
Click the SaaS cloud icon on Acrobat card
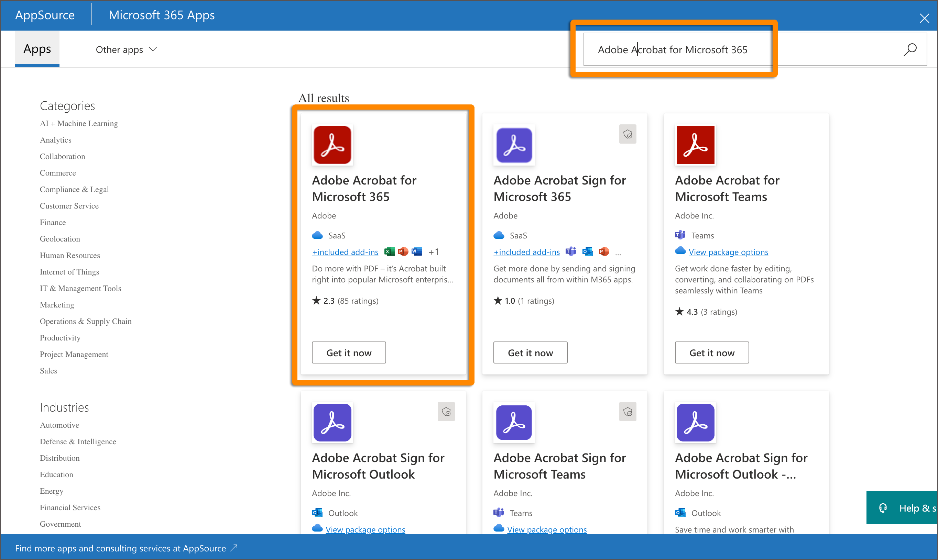tap(317, 235)
